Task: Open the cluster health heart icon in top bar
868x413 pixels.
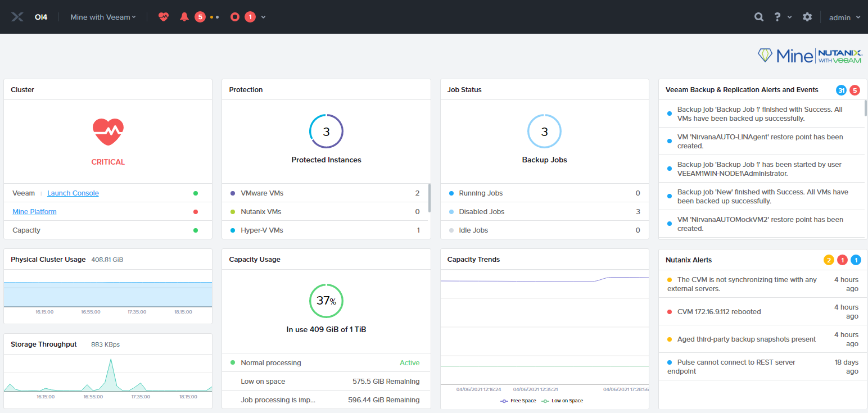Action: pos(164,17)
